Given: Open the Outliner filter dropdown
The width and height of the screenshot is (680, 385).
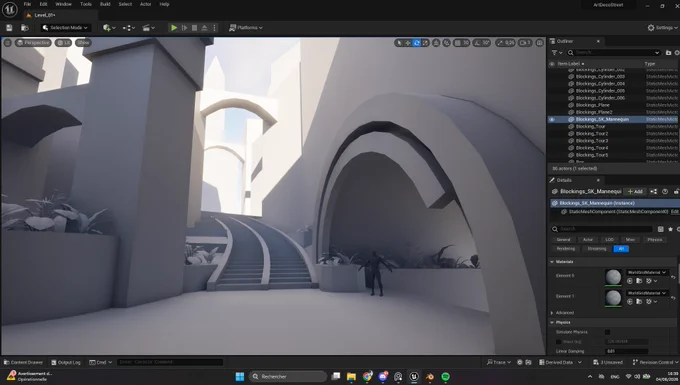Looking at the screenshot, I should pos(556,52).
